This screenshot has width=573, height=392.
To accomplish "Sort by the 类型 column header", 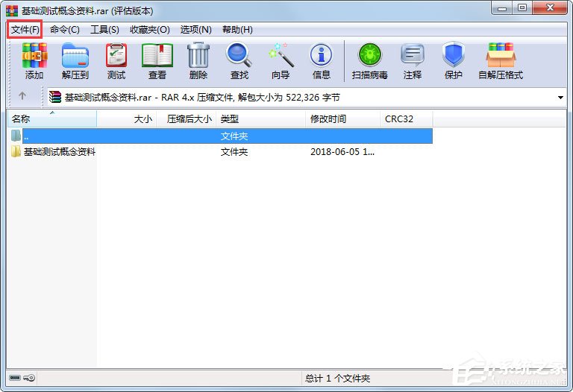I will [x=261, y=118].
